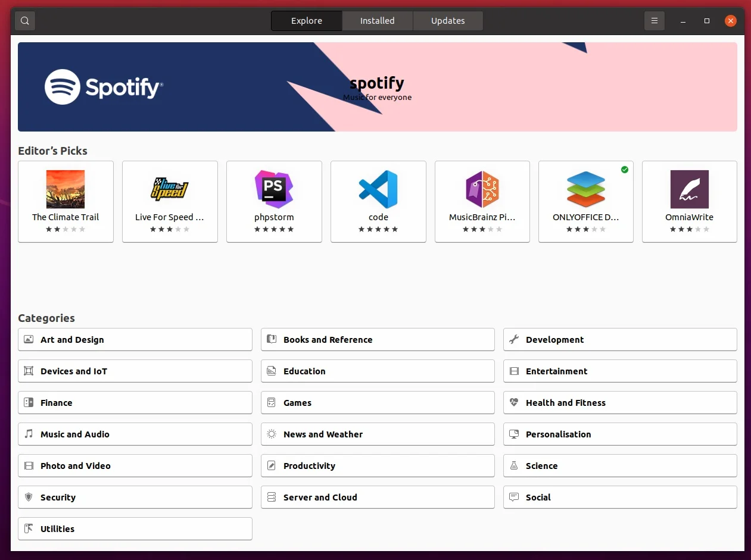Click the Devices and IoT chip icon
Viewport: 751px width, 560px height.
pyautogui.click(x=29, y=371)
